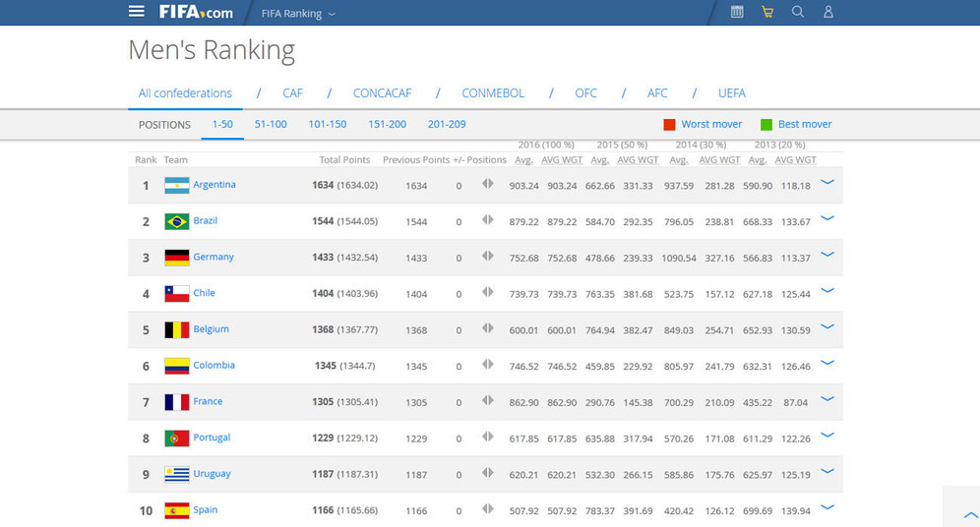Switch to the UEFA confederation tab
The height and width of the screenshot is (527, 980).
731,93
